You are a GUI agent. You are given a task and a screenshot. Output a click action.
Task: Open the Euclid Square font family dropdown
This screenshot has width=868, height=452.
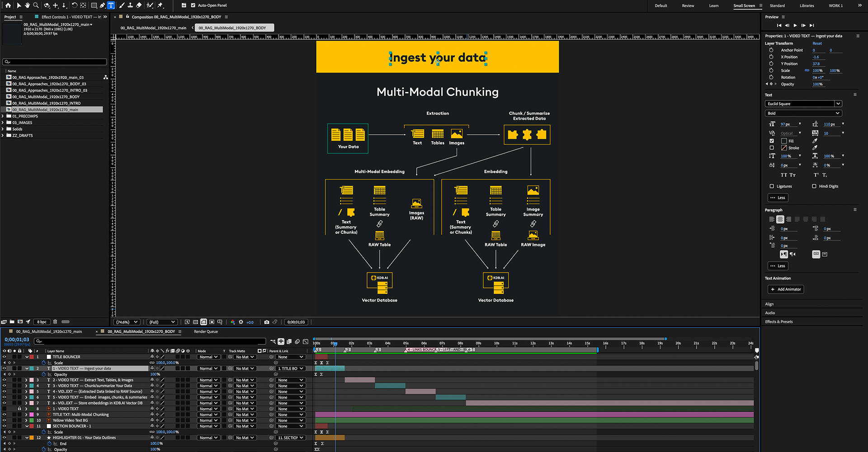(x=838, y=104)
